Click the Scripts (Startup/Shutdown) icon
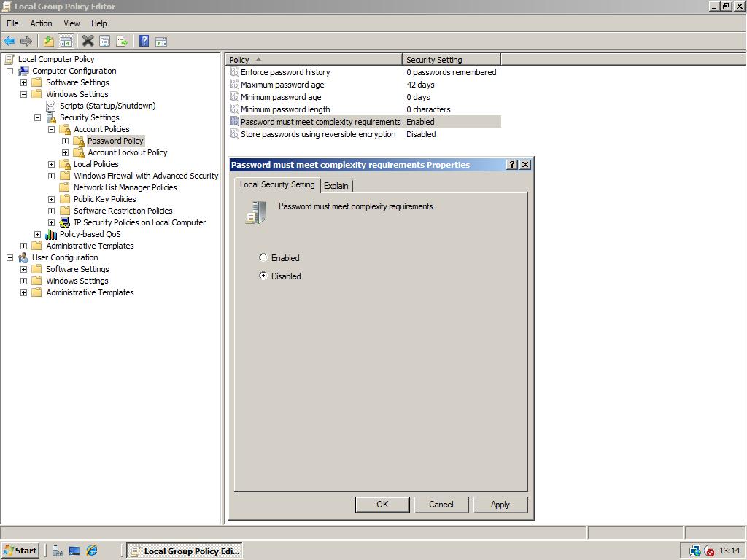The width and height of the screenshot is (747, 560). click(x=51, y=106)
